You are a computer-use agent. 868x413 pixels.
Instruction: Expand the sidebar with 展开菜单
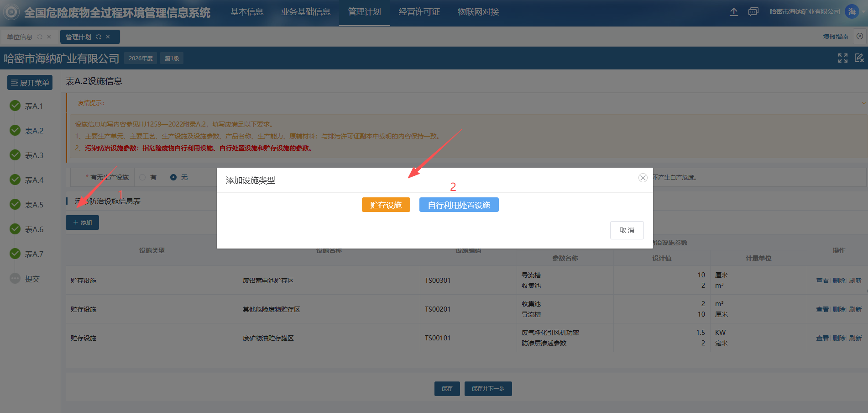tap(30, 83)
